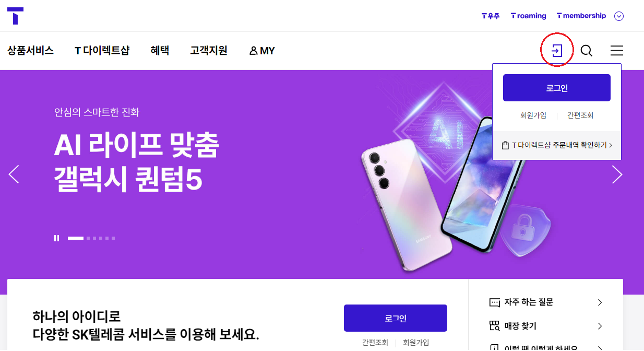
Task: Click the 매장 찾기 store icon
Action: click(x=495, y=326)
